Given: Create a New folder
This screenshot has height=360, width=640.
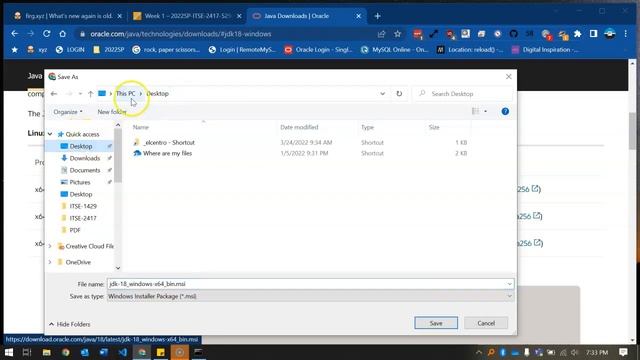Looking at the screenshot, I should (x=112, y=112).
